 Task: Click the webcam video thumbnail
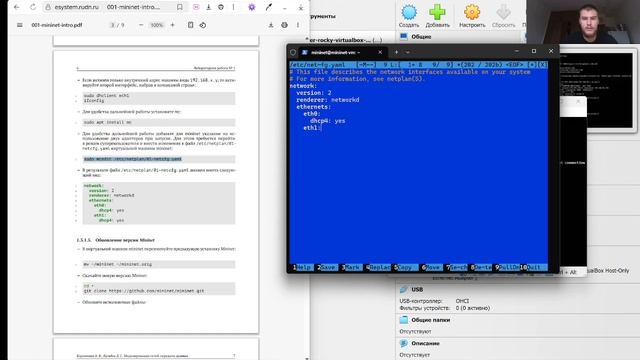[x=583, y=22]
